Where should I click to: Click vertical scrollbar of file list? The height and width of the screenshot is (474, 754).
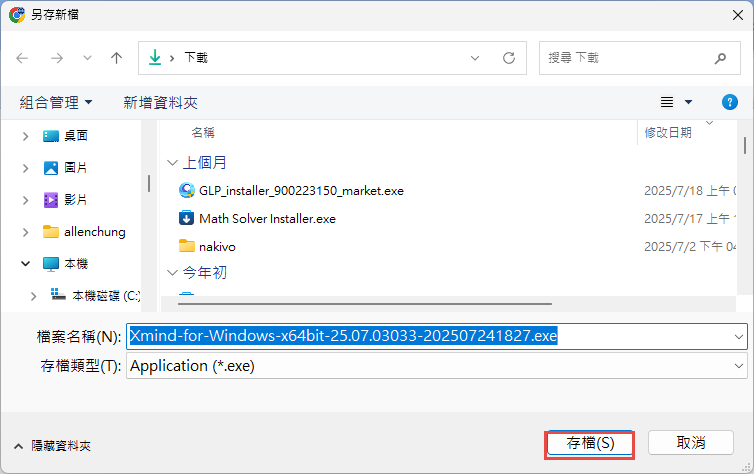(x=745, y=146)
